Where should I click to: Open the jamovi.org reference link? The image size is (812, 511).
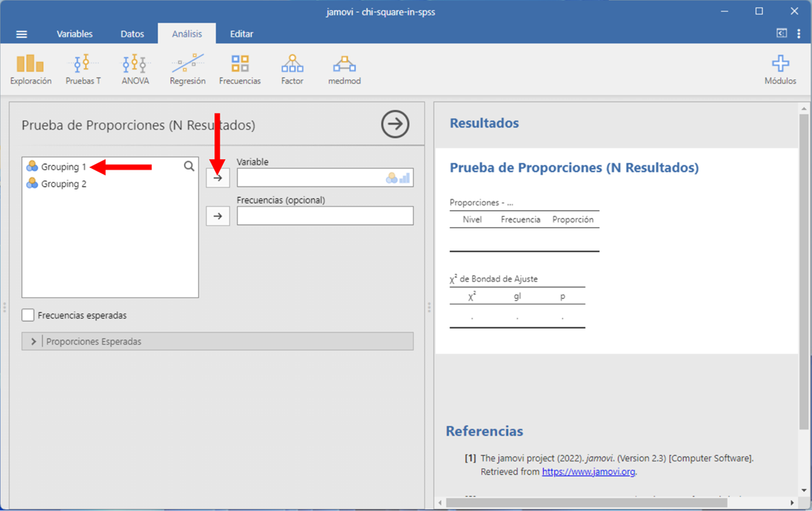588,471
